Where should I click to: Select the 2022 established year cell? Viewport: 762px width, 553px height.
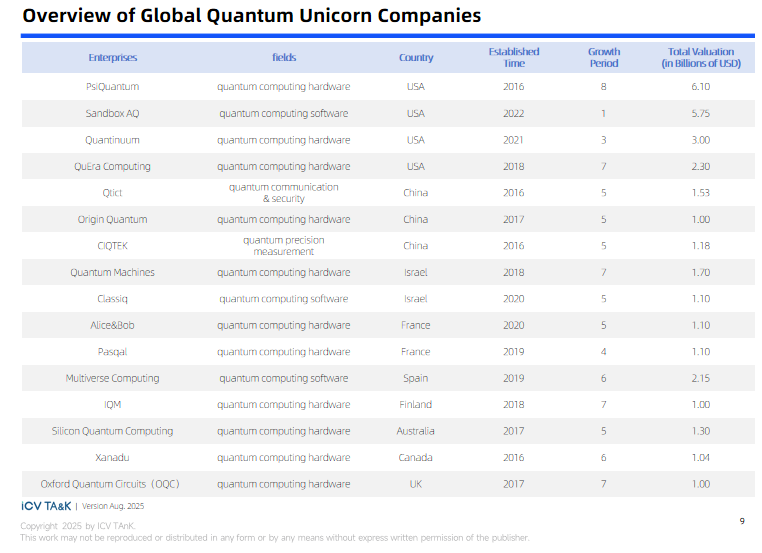pos(513,114)
